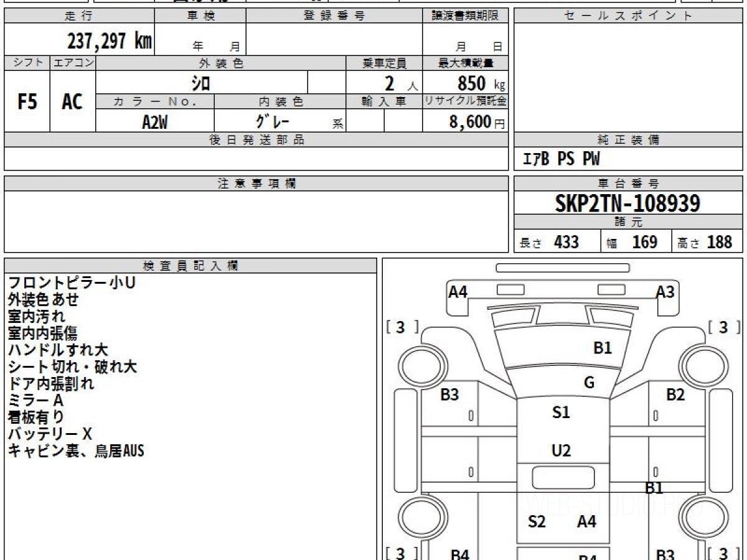Select the A4 mark next to S2
This screenshot has height=560, width=747.
(586, 521)
